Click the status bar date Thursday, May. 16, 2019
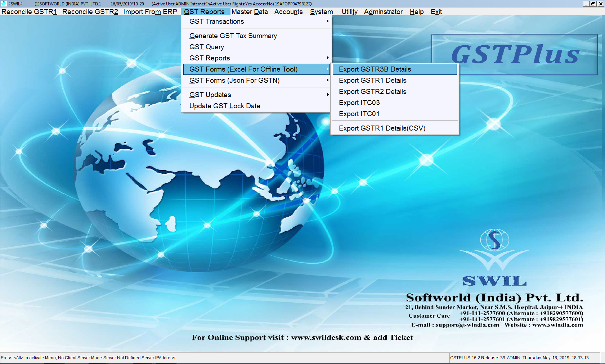The height and width of the screenshot is (364, 605). [546, 358]
